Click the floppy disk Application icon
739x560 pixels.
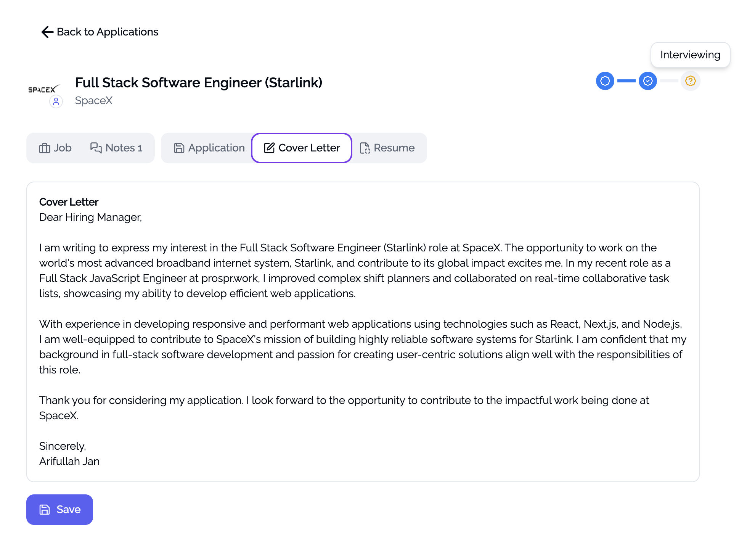pos(179,148)
